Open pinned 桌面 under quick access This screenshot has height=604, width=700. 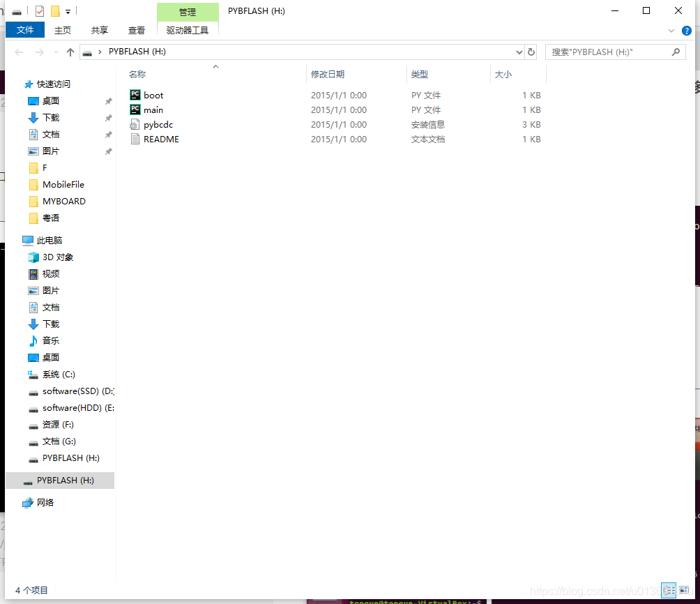(x=51, y=101)
